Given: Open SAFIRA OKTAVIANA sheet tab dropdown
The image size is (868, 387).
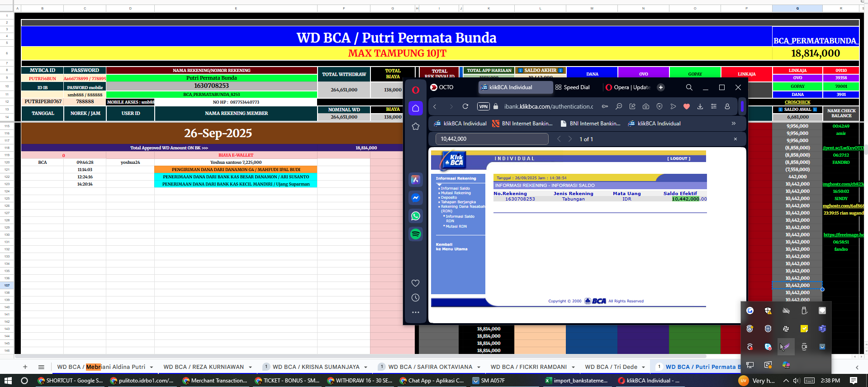Looking at the screenshot, I should click(478, 367).
